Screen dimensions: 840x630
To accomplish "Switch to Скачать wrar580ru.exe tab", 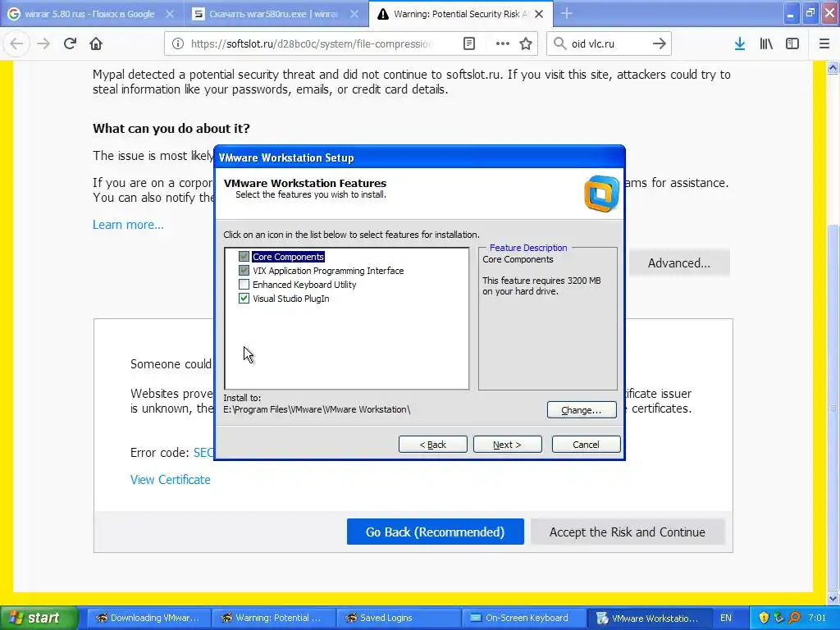I will point(276,14).
